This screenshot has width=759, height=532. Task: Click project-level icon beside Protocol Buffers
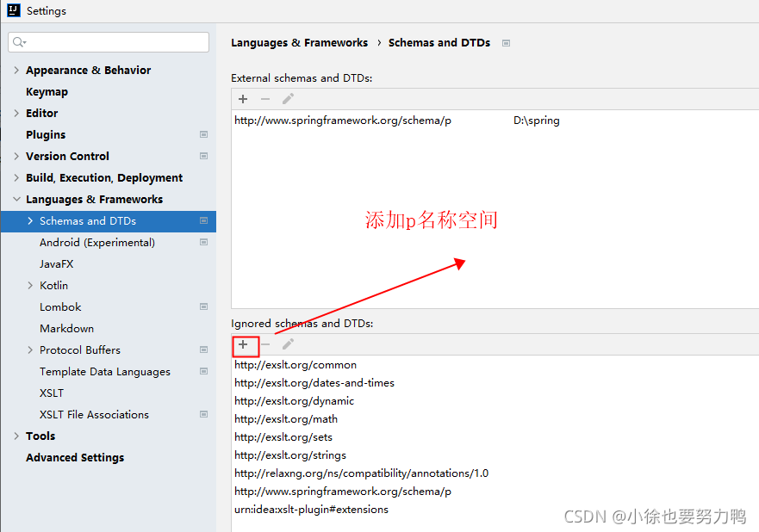[x=204, y=350]
